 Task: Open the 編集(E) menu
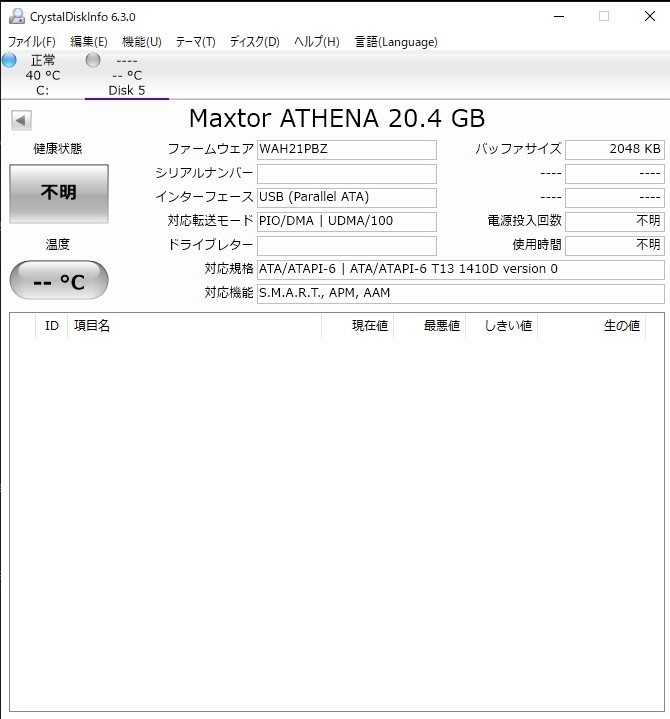point(89,42)
